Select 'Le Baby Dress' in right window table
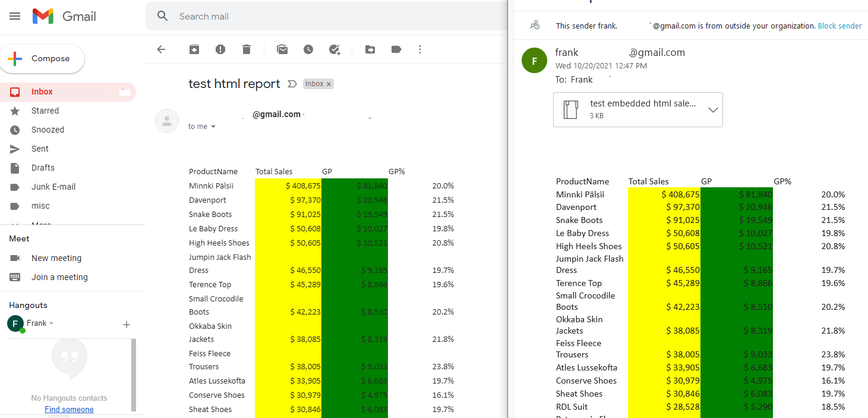 (x=582, y=233)
